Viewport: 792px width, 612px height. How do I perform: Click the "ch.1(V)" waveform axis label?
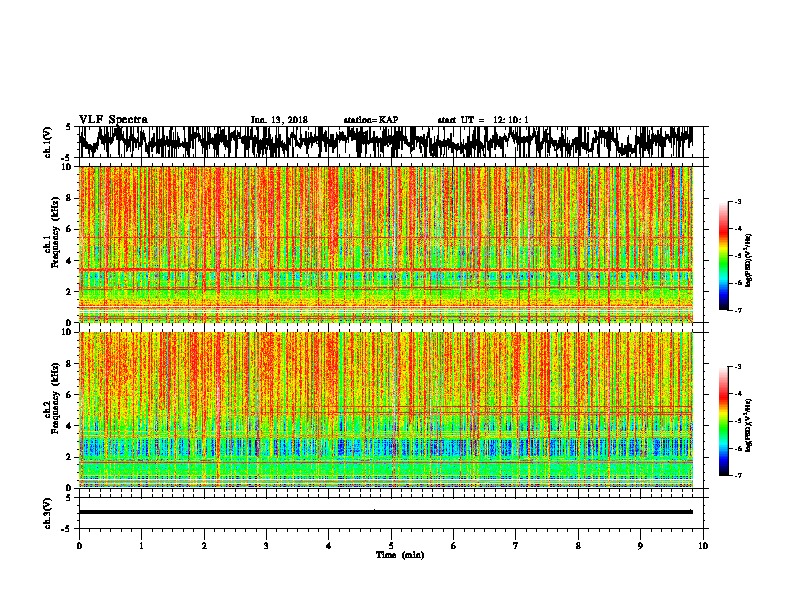pos(48,141)
